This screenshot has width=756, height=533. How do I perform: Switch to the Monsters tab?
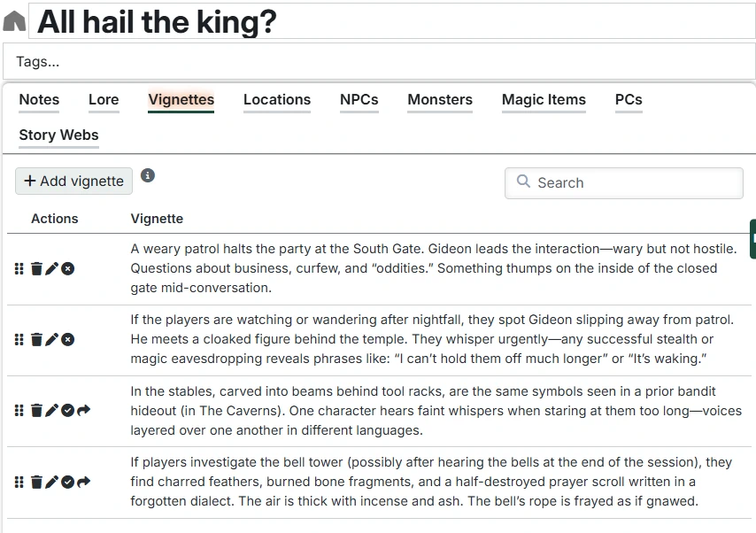coord(440,100)
